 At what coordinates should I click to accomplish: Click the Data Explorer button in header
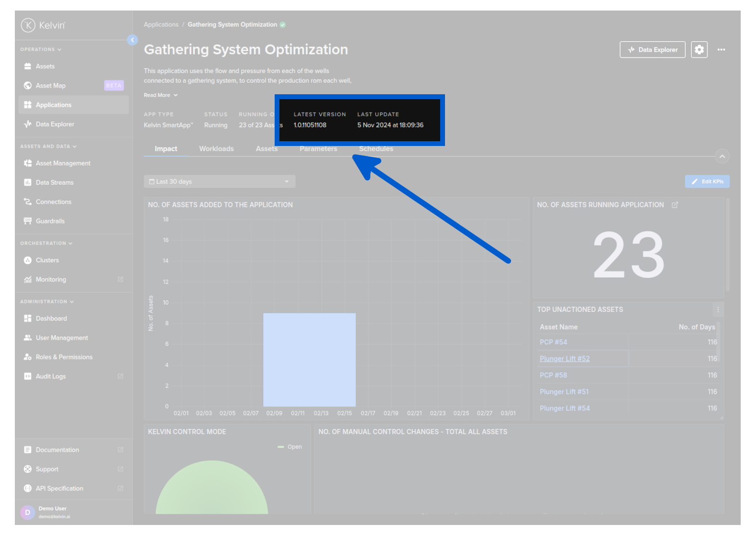point(652,50)
